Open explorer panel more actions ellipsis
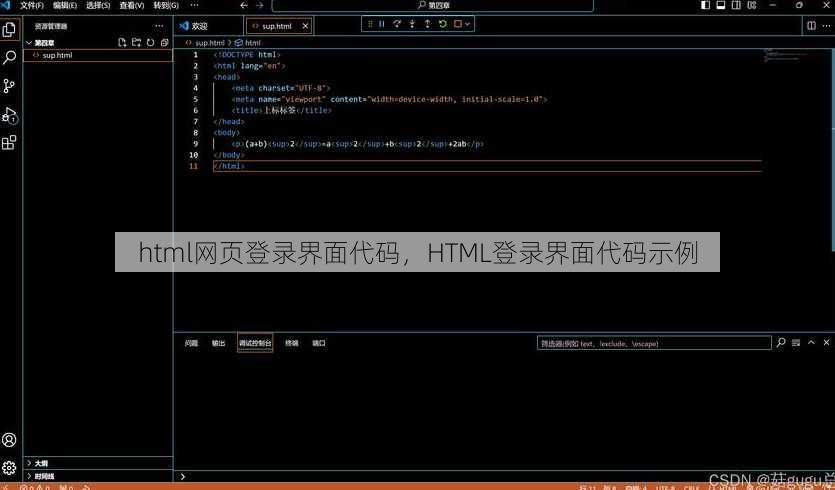Image resolution: width=835 pixels, height=490 pixels. pos(159,26)
